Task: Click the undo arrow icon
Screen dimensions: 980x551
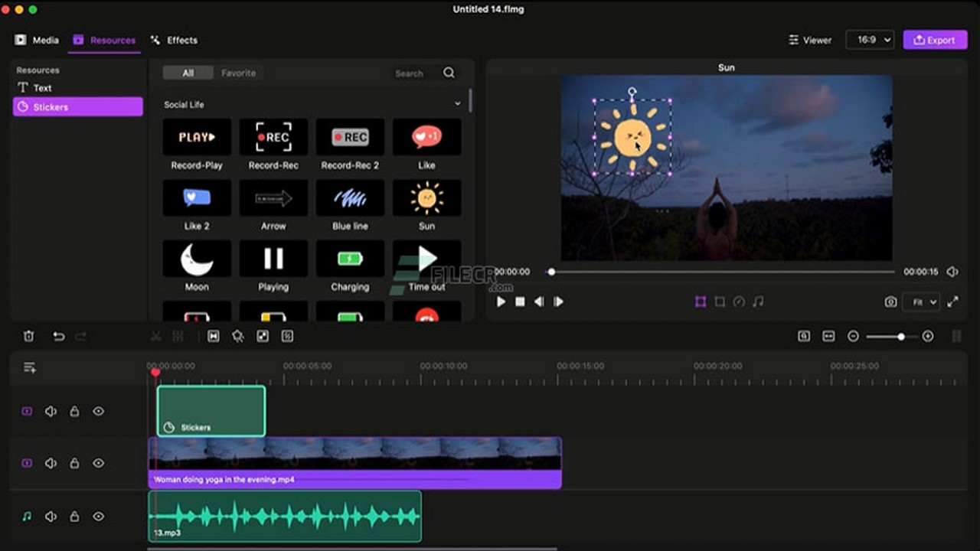Action: click(x=58, y=336)
